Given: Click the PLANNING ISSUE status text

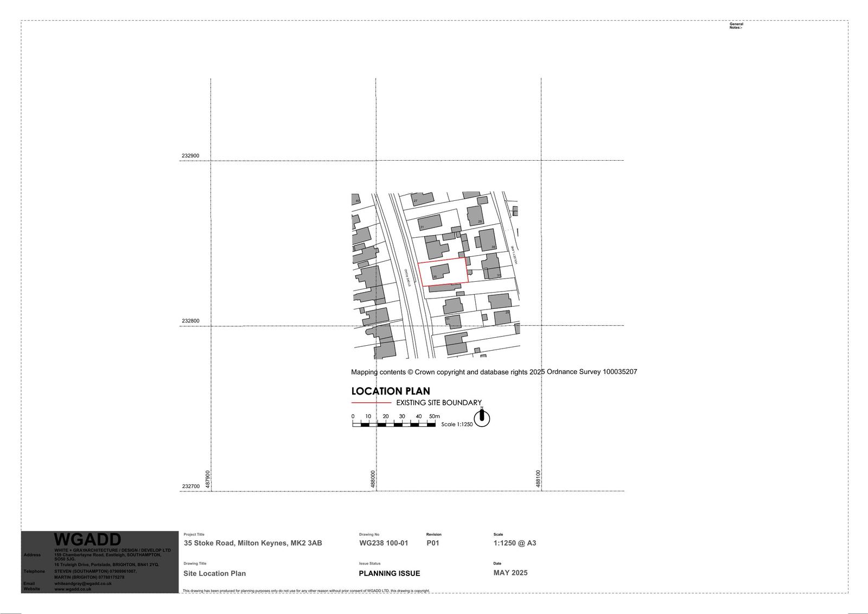Looking at the screenshot, I should coord(390,573).
